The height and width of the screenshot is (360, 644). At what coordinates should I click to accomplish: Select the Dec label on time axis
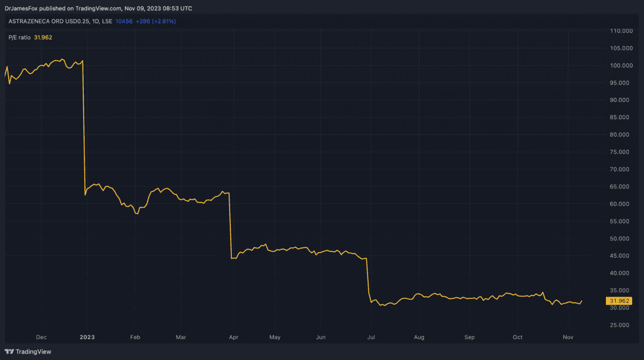tap(41, 337)
